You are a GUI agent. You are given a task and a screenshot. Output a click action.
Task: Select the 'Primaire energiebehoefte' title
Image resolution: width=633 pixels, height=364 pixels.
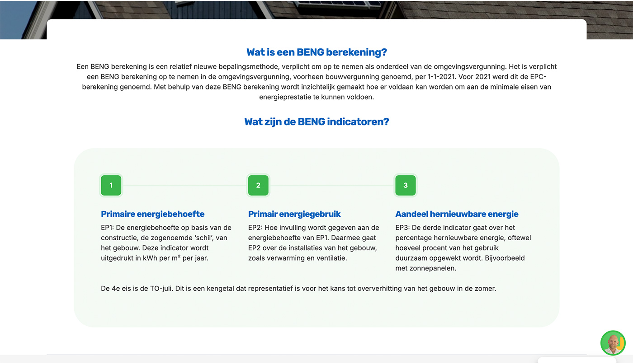point(153,214)
